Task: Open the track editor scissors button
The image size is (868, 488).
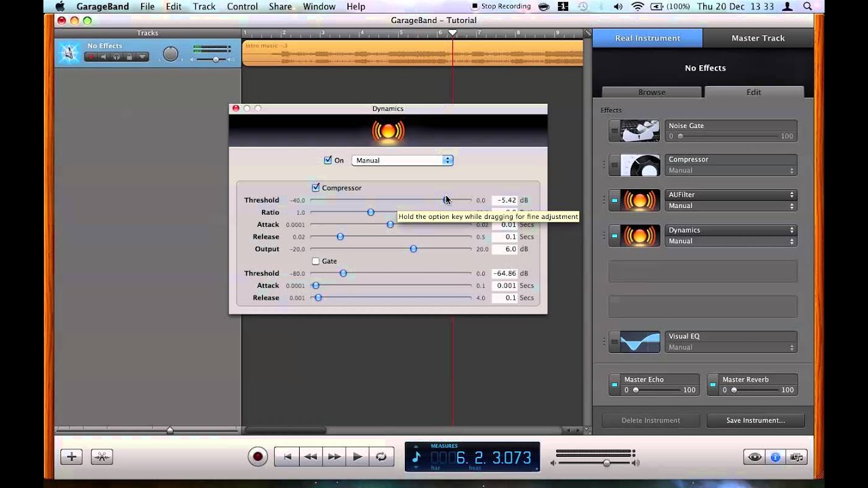Action: 102,457
